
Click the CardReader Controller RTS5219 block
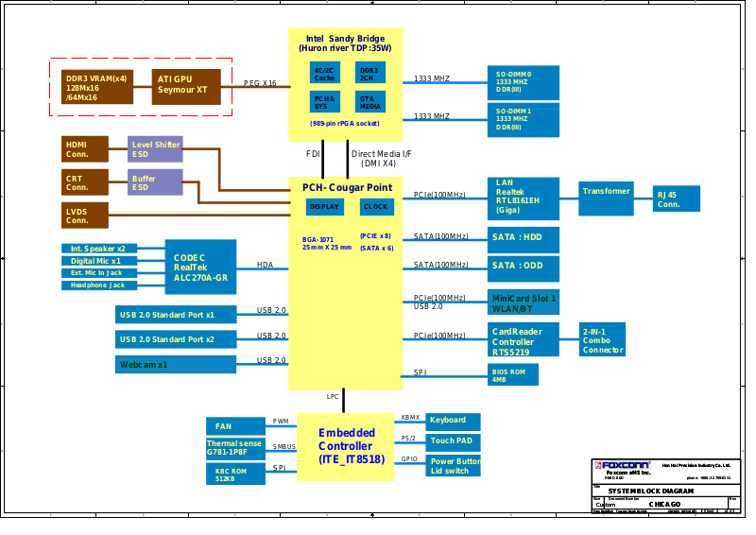[522, 341]
